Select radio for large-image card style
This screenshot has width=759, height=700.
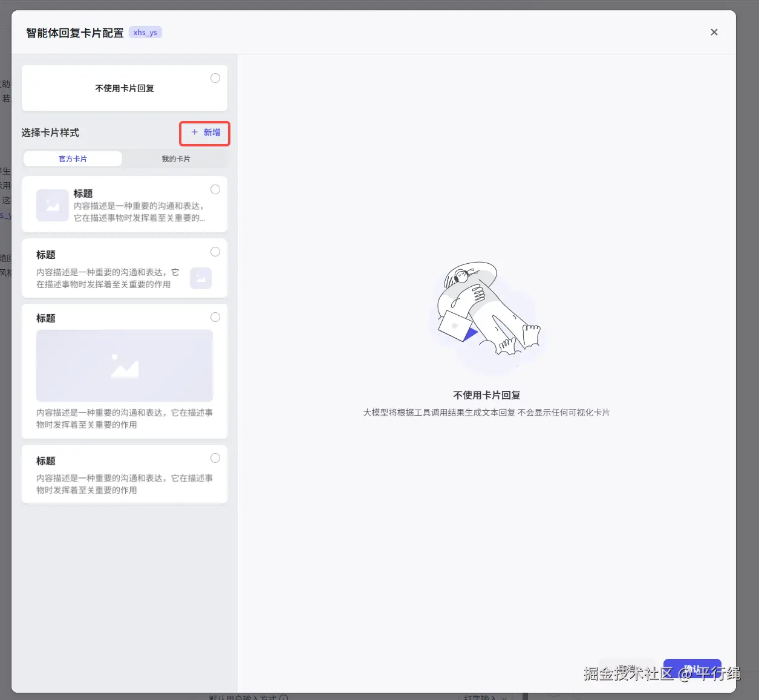[x=215, y=317]
